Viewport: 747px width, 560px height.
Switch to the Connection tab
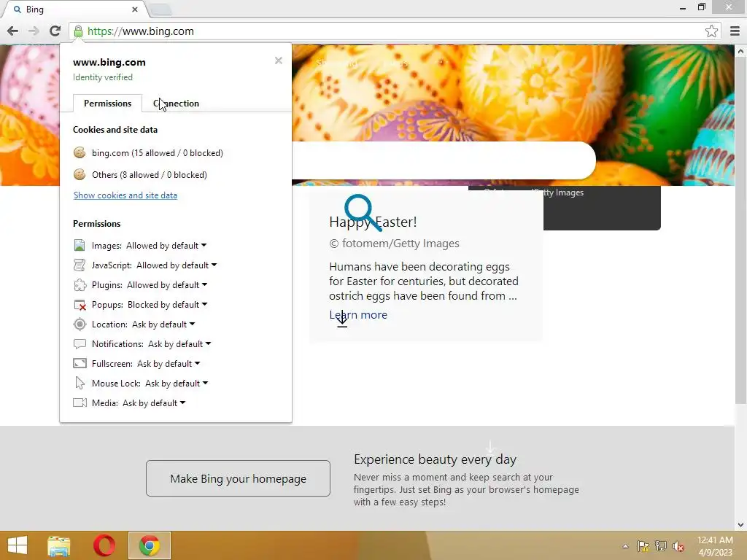tap(176, 104)
